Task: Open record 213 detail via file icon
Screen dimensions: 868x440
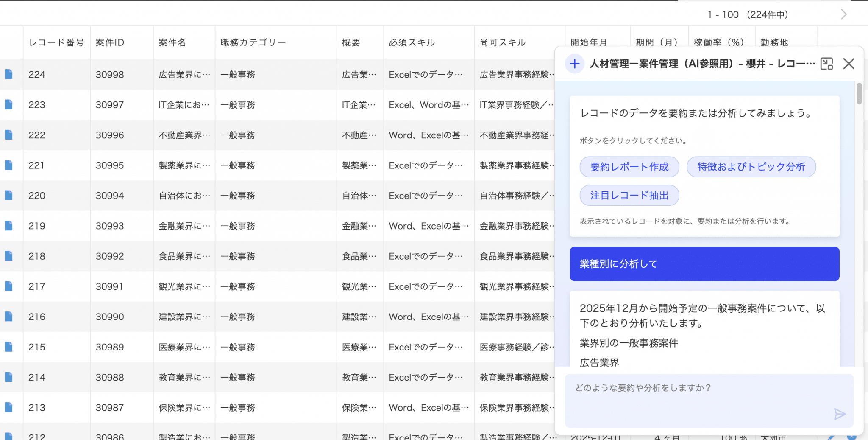Action: point(9,408)
